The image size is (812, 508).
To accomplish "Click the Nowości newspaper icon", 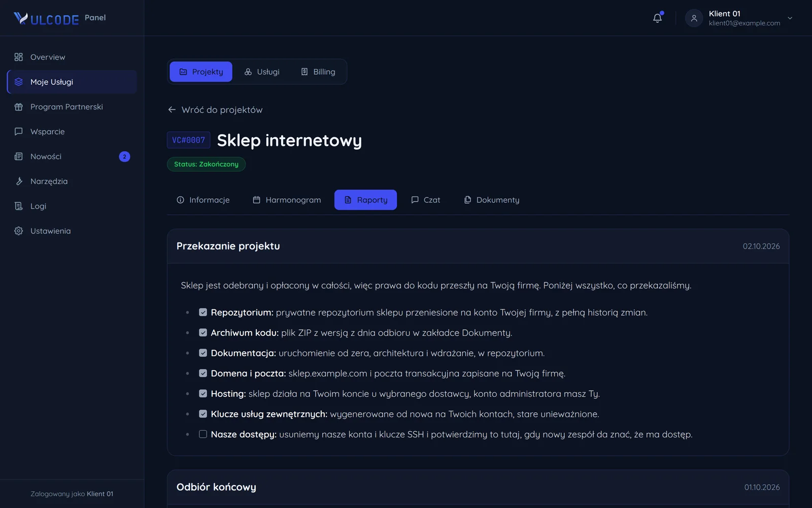I will (19, 156).
